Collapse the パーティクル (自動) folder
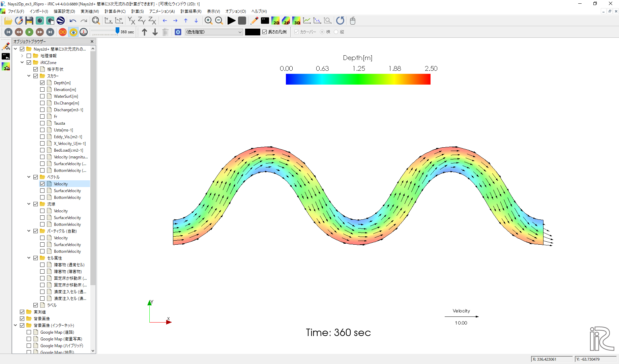 coord(29,231)
